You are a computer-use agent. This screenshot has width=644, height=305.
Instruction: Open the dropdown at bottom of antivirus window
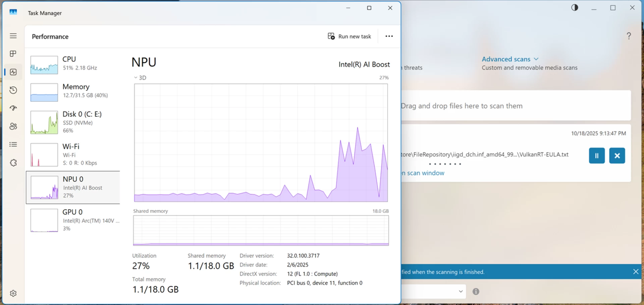click(x=434, y=291)
